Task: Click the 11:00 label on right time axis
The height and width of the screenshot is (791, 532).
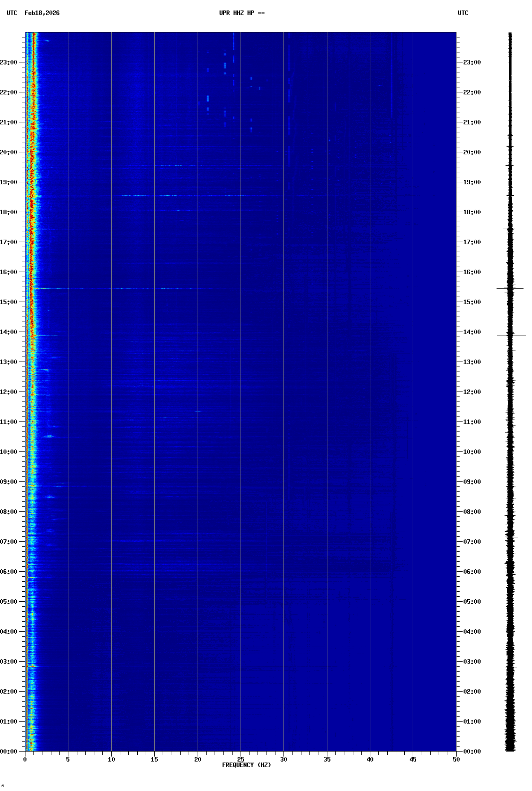Action: pos(472,422)
